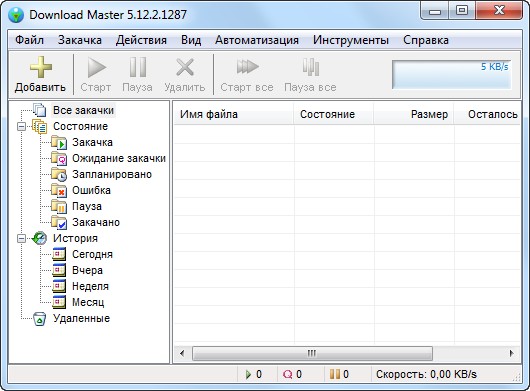
Task: Open the Вид menu
Action: click(x=191, y=40)
